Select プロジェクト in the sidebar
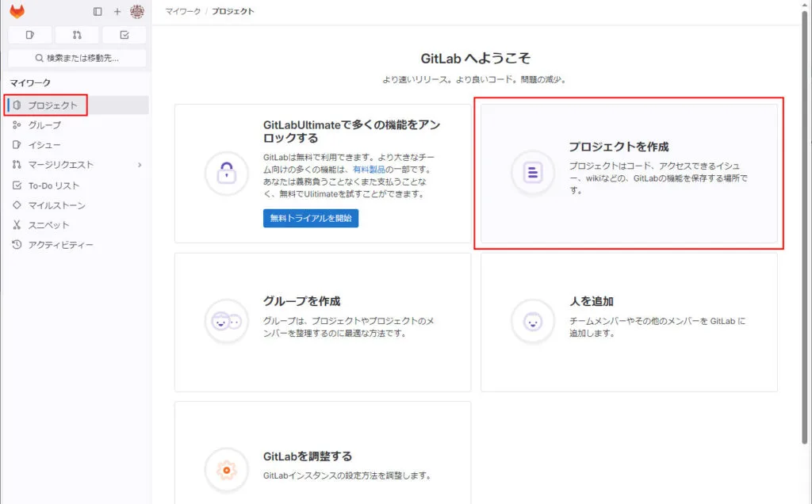This screenshot has height=504, width=812. (52, 105)
